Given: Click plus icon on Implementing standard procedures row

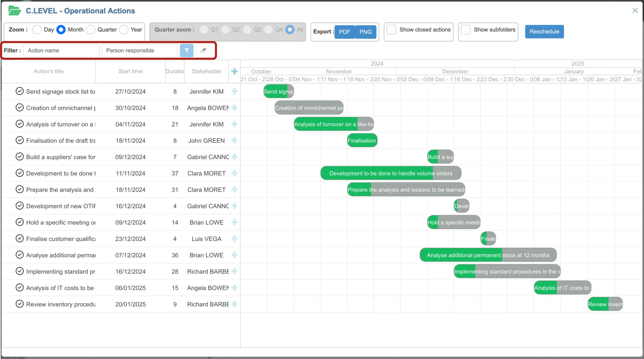Looking at the screenshot, I should point(234,271).
